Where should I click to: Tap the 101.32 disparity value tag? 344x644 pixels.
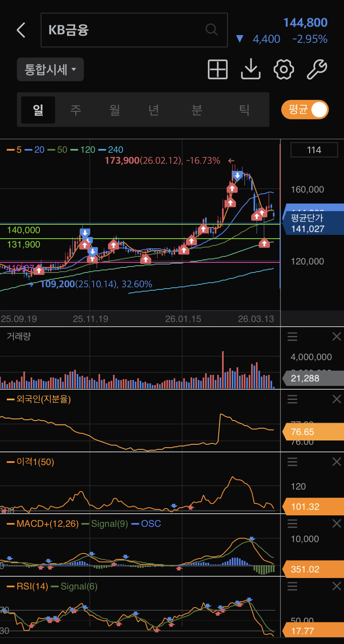point(313,506)
